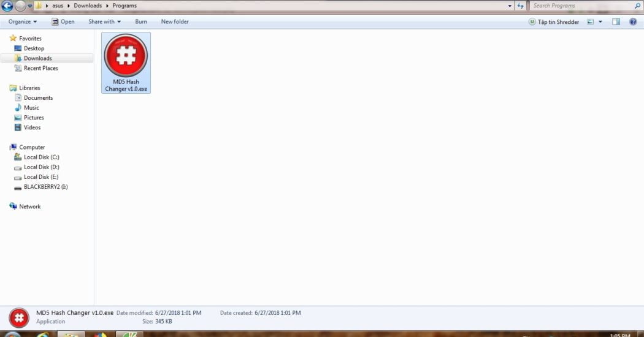The width and height of the screenshot is (644, 337).
Task: Open Desktop under Favorites
Action: [34, 48]
